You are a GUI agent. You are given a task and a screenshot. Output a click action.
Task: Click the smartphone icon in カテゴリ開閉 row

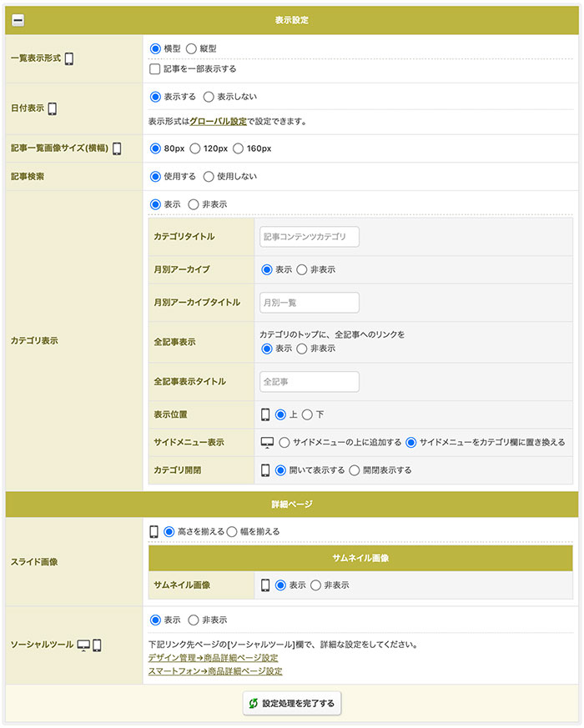coord(265,470)
